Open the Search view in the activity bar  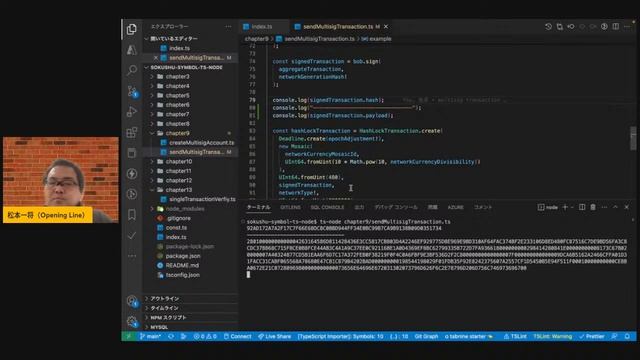click(x=131, y=70)
